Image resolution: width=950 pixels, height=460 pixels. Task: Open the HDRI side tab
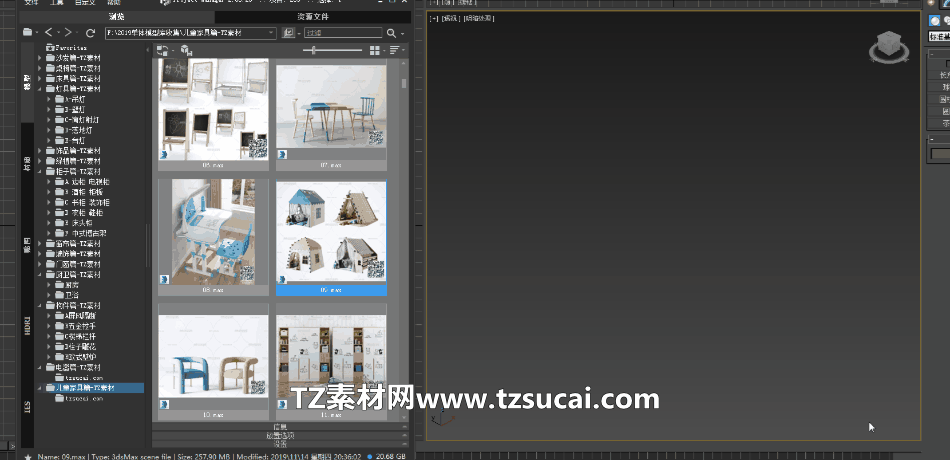coord(27,325)
